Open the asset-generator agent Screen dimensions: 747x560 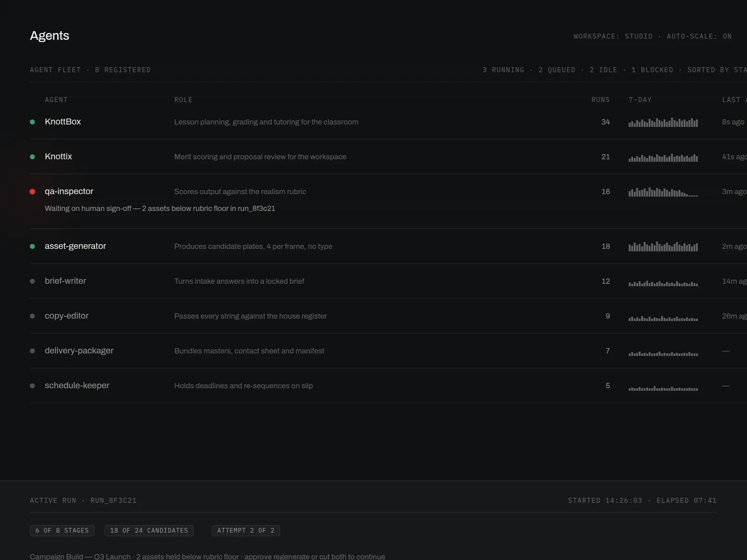75,246
